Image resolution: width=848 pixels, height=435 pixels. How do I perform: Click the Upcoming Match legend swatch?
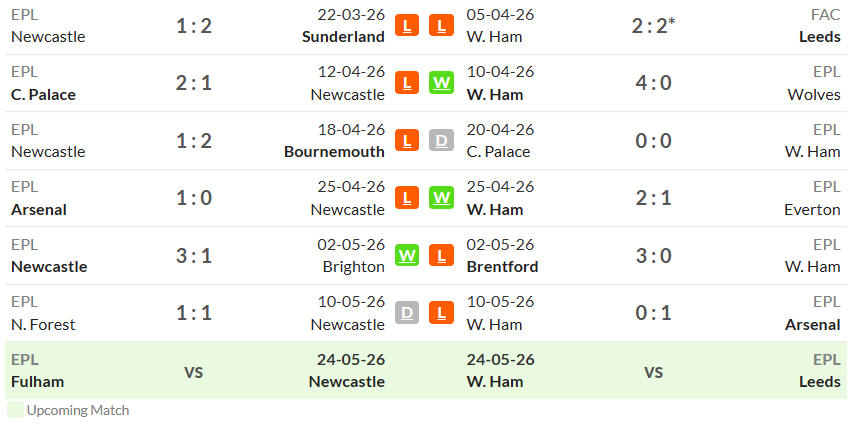15,410
